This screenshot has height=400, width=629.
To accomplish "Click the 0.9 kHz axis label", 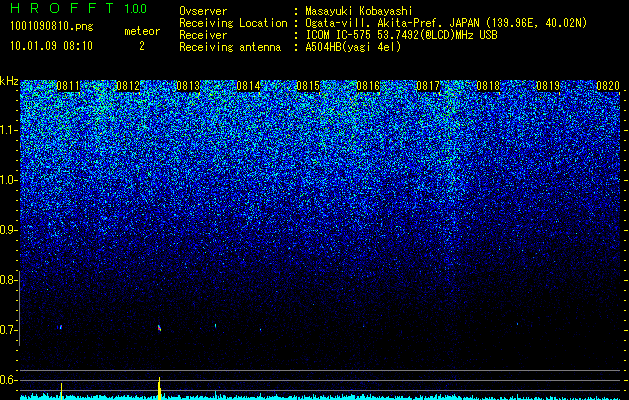I will (9, 230).
